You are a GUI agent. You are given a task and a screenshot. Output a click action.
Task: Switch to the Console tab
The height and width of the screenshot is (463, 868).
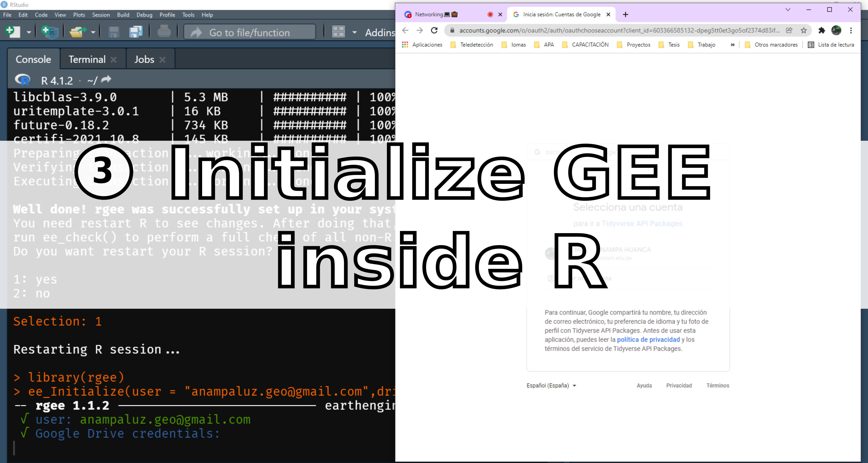click(33, 59)
